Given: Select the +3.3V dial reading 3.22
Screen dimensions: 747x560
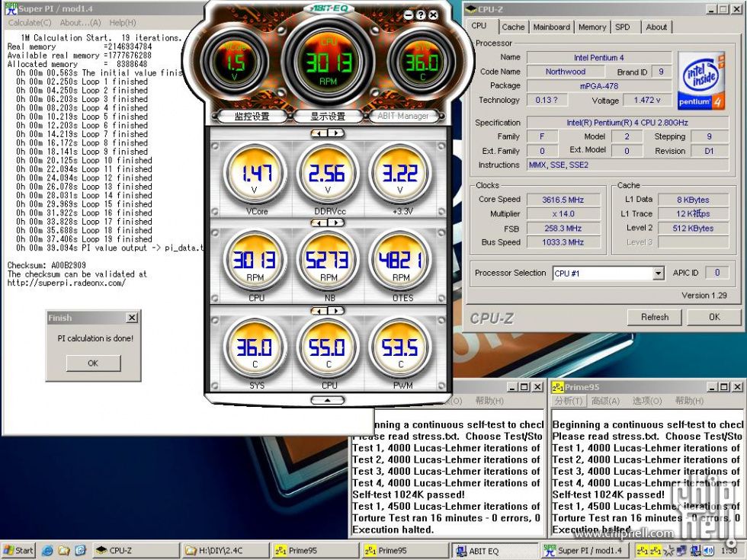Looking at the screenshot, I should (x=400, y=174).
